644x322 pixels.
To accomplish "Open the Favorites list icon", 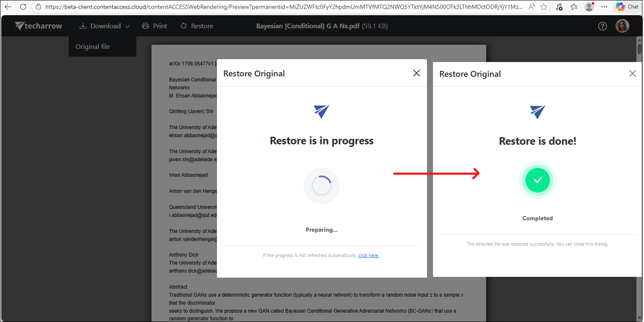I will coord(574,7).
